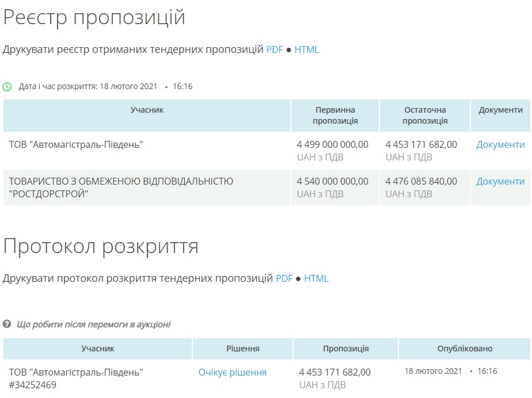Click the Очікує рішення status link
This screenshot has width=532, height=398.
point(232,372)
